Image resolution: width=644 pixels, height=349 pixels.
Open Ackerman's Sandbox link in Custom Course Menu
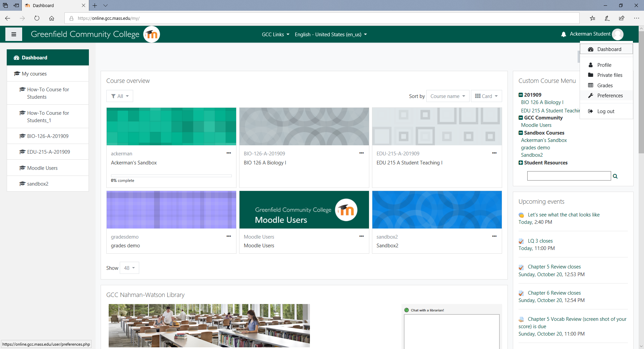tap(544, 140)
